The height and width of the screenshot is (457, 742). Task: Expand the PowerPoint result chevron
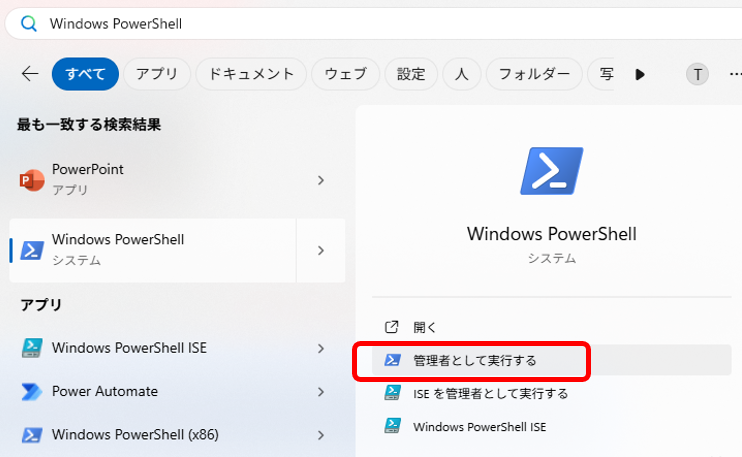(321, 180)
